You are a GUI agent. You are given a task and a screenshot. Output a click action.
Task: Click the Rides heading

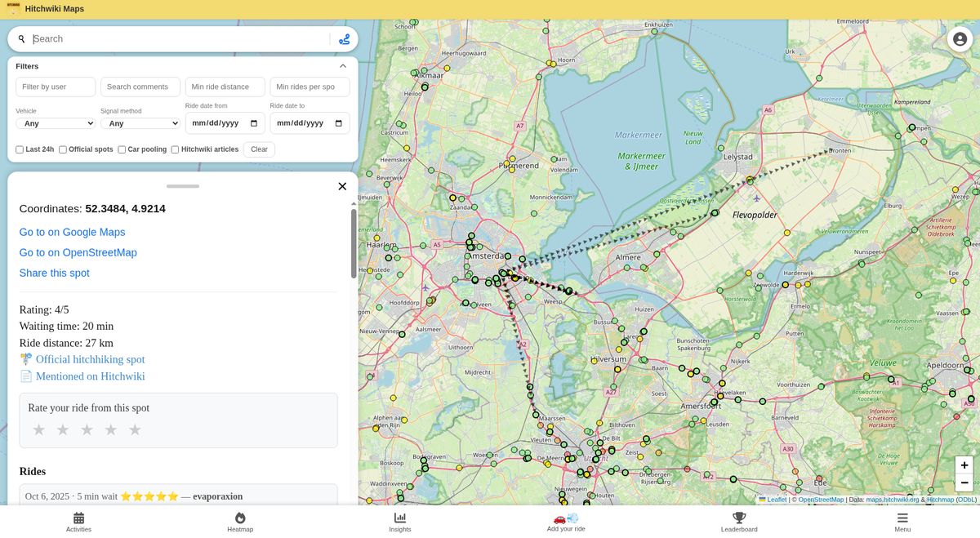[33, 471]
